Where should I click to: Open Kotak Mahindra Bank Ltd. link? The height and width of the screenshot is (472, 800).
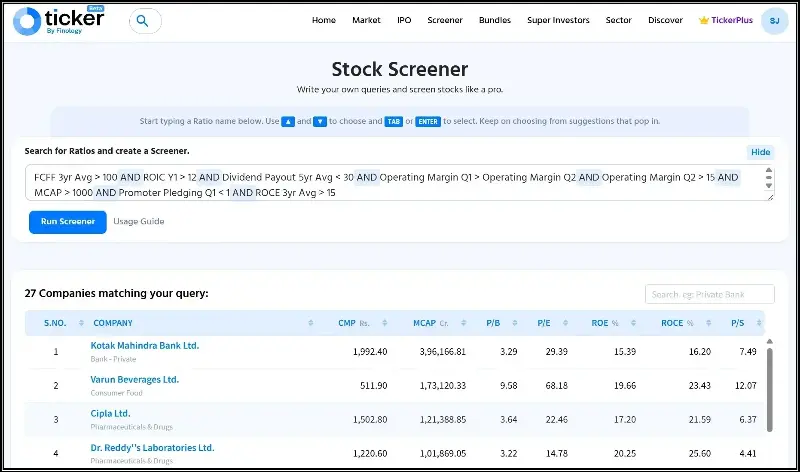[145, 346]
